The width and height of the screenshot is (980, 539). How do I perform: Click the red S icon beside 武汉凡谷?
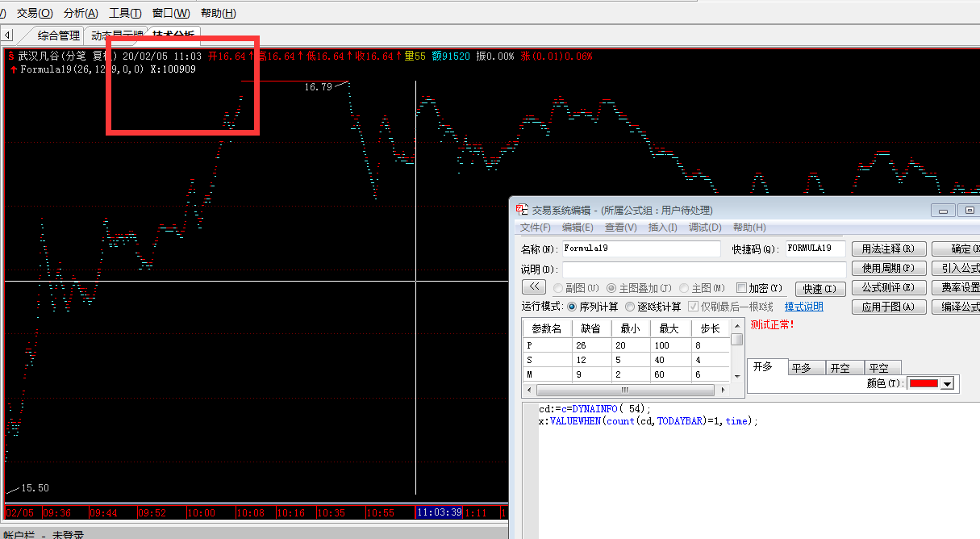coord(11,56)
